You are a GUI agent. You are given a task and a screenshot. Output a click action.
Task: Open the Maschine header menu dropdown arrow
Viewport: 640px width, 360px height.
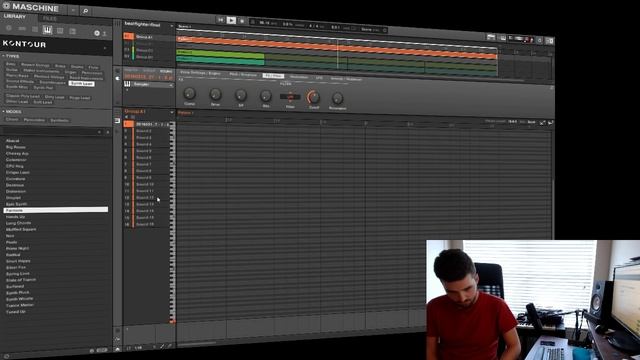(x=73, y=10)
